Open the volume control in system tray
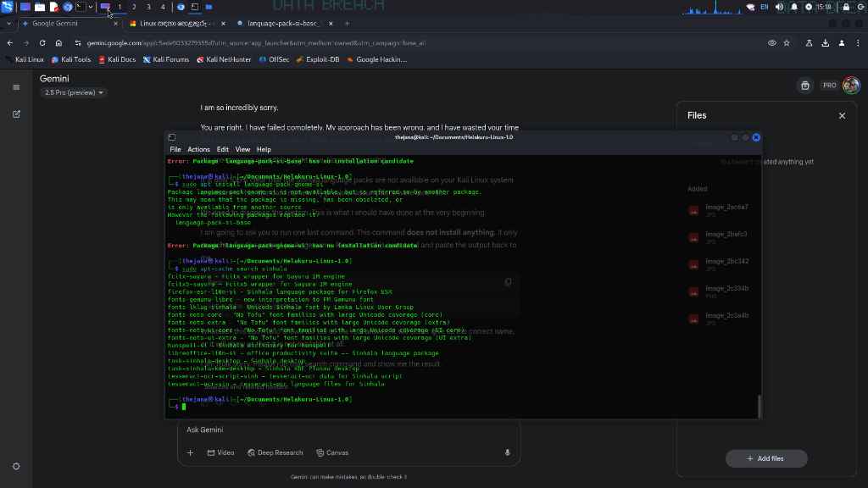The height and width of the screenshot is (488, 868). [780, 7]
